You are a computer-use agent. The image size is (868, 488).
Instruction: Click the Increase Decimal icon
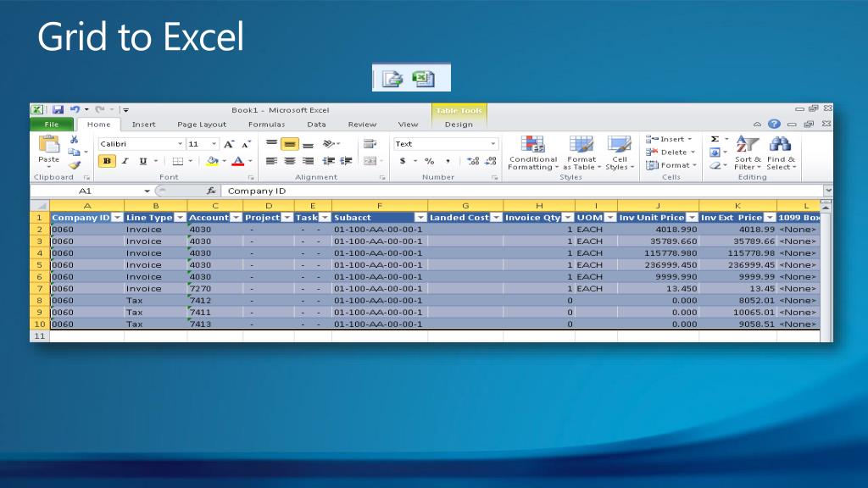473,161
